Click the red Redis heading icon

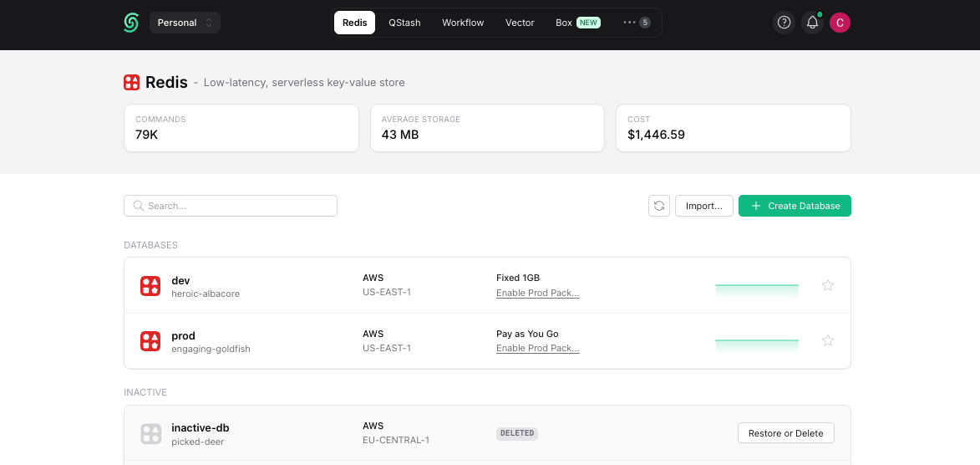(x=131, y=82)
